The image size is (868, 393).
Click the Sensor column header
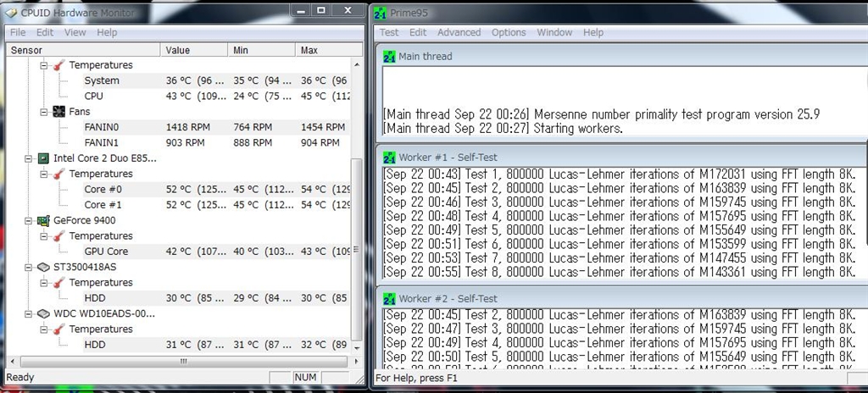pos(83,50)
